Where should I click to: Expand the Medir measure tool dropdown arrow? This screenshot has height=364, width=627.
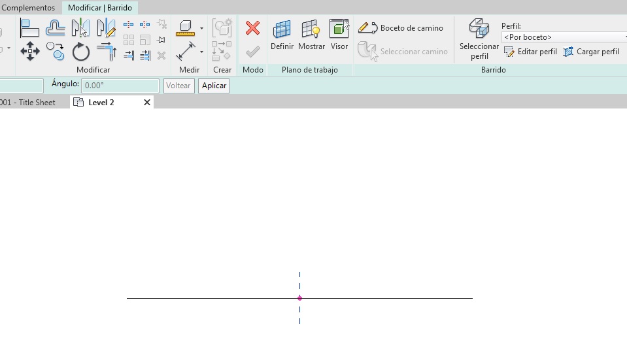click(x=201, y=29)
